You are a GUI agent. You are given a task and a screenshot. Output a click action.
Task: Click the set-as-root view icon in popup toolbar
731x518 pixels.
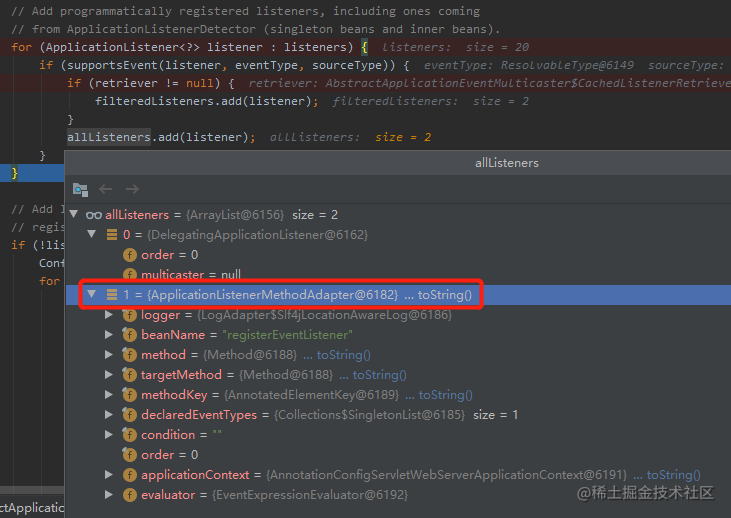(x=80, y=189)
